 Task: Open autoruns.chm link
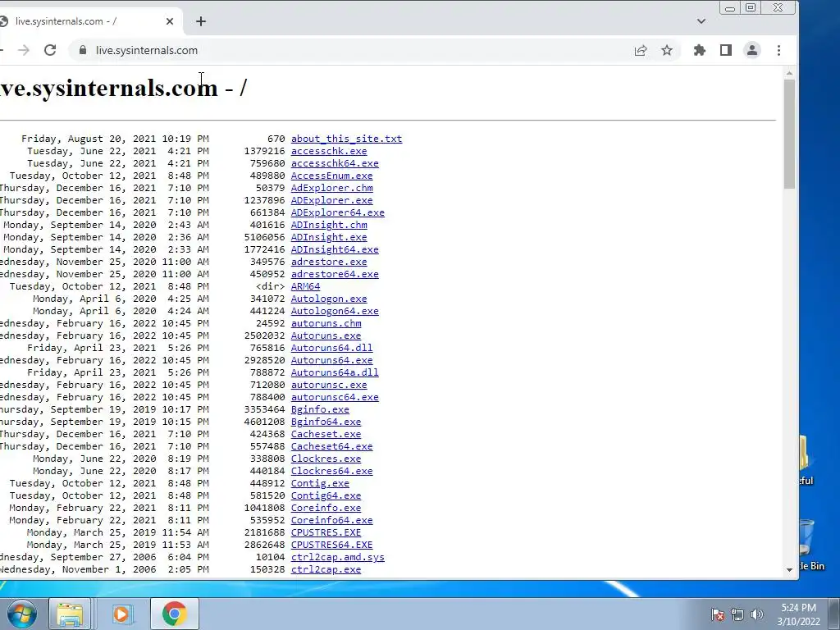pos(326,323)
